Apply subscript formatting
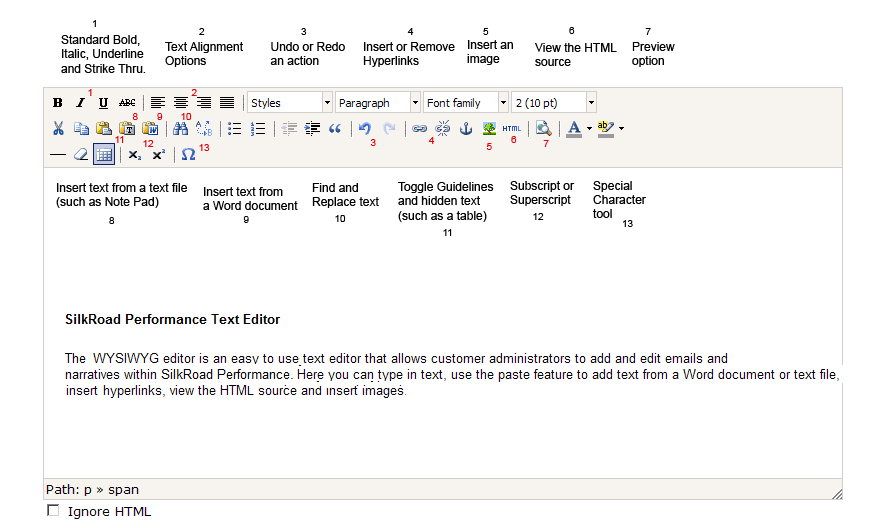The image size is (889, 528). click(134, 155)
